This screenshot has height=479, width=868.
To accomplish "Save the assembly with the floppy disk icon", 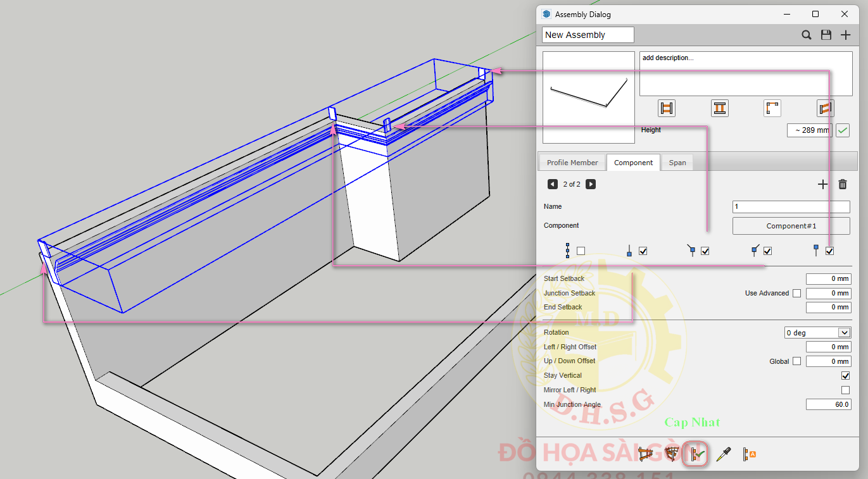I will 826,35.
